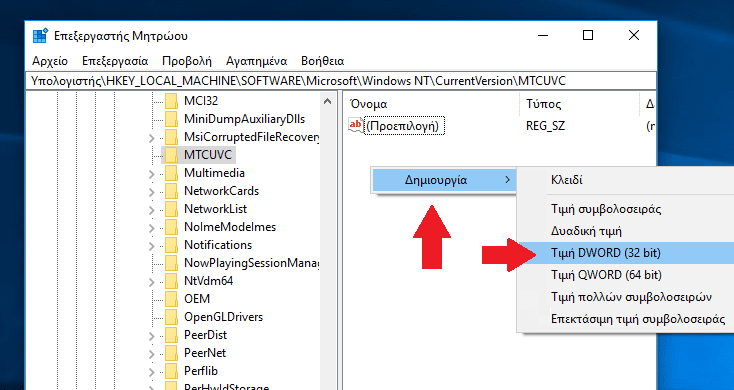Click the Perflib folder icon
The height and width of the screenshot is (390, 734).
click(172, 371)
